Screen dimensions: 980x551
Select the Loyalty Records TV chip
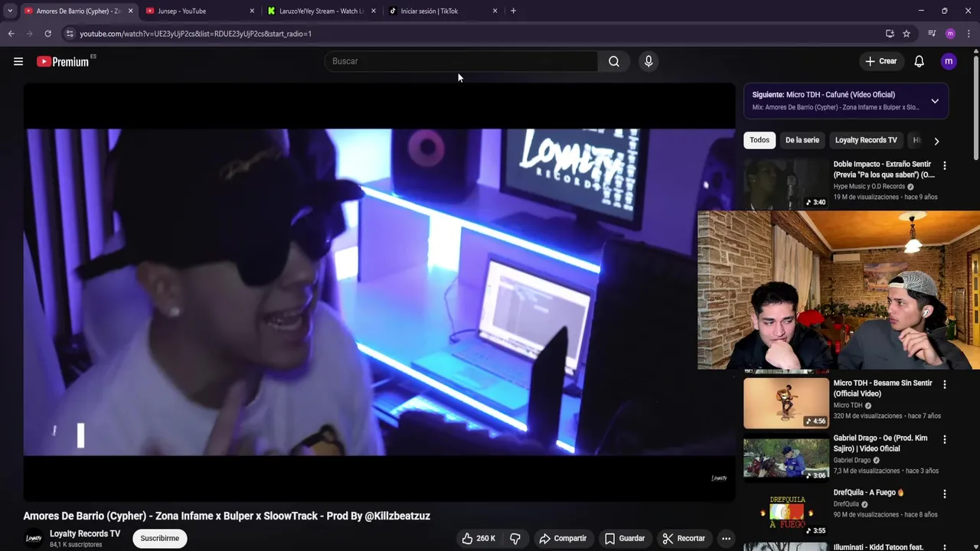(x=866, y=140)
